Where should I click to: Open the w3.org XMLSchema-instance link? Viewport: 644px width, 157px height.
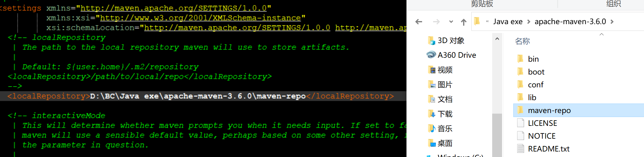200,18
